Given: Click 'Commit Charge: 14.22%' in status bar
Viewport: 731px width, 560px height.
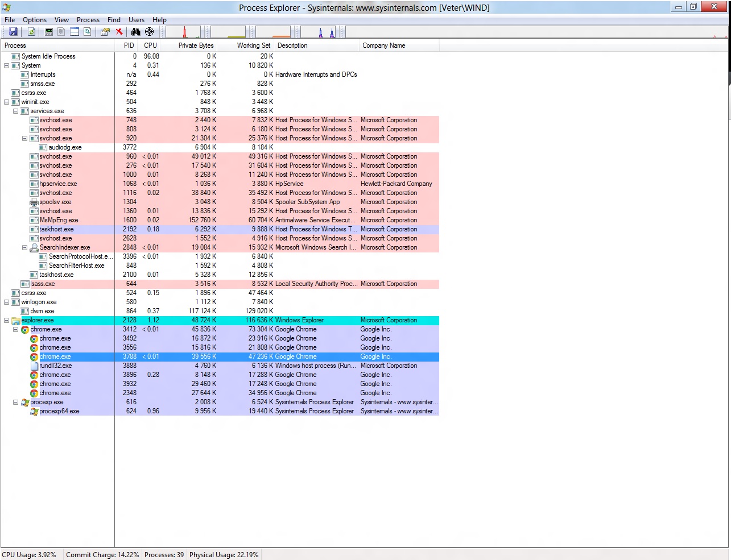Looking at the screenshot, I should 102,555.
